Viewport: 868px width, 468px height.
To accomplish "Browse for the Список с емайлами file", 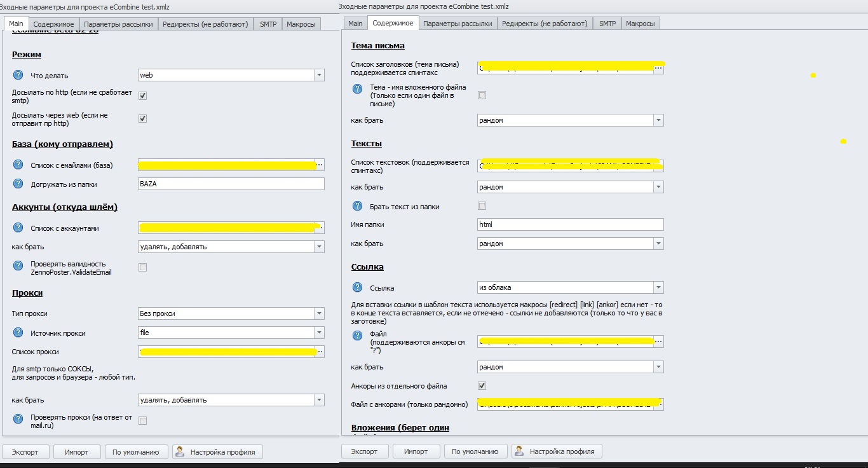I will 320,165.
